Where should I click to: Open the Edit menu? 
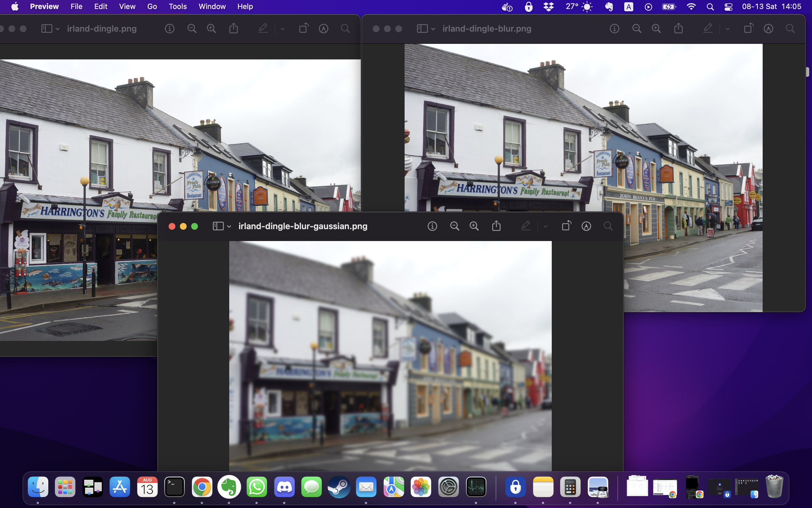101,6
